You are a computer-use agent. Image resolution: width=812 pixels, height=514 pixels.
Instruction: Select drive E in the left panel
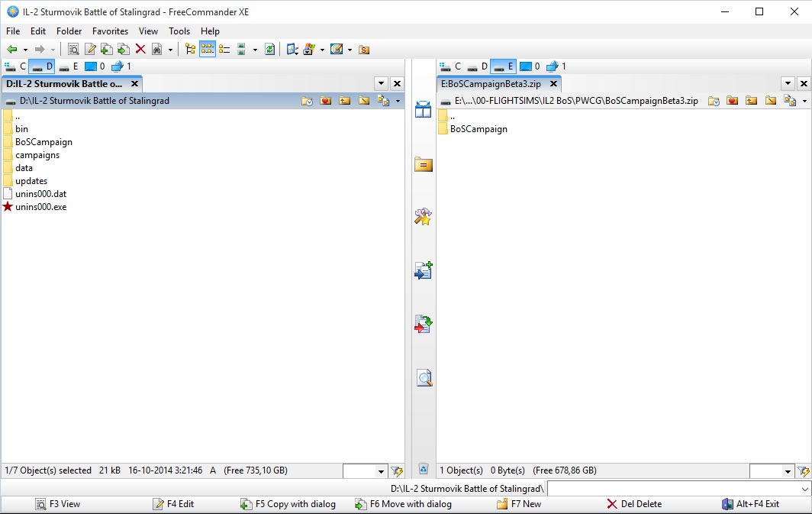tap(68, 66)
